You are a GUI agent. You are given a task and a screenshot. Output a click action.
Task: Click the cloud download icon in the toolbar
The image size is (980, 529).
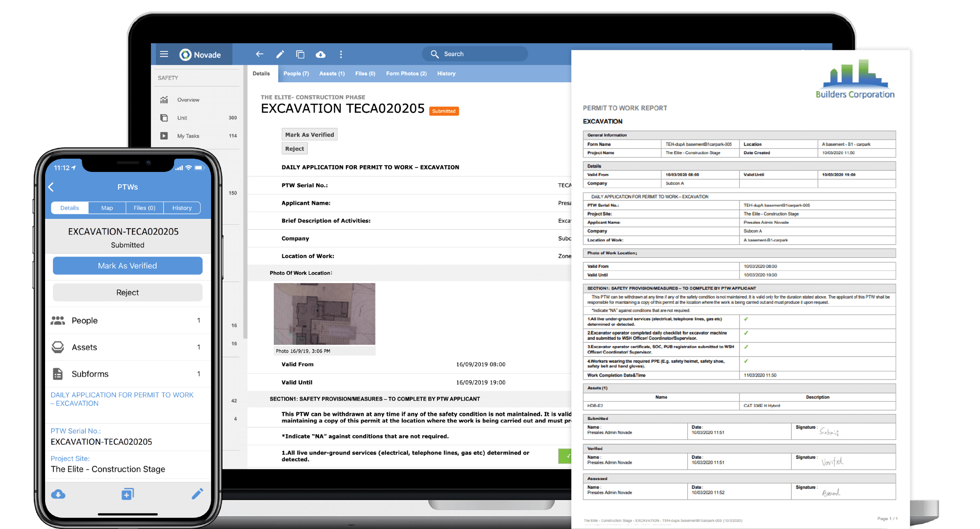pyautogui.click(x=321, y=54)
